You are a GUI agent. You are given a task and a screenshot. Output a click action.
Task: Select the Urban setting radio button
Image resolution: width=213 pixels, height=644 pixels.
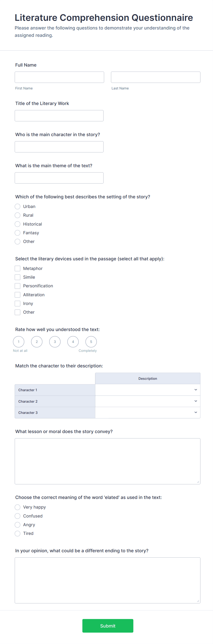click(x=17, y=207)
